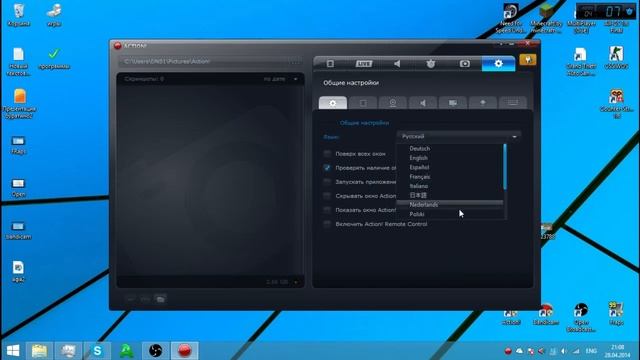Uncheck the Проверять наличие checkbox
The height and width of the screenshot is (360, 640).
(x=327, y=168)
